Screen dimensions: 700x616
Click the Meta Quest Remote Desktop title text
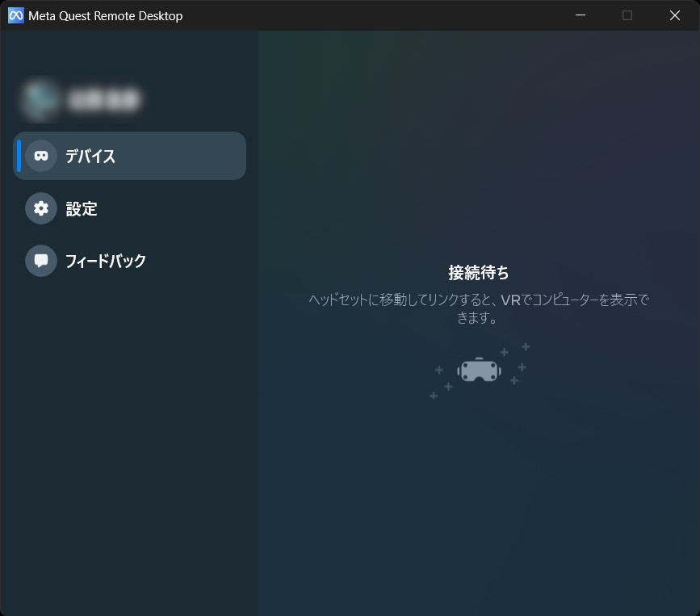point(106,15)
